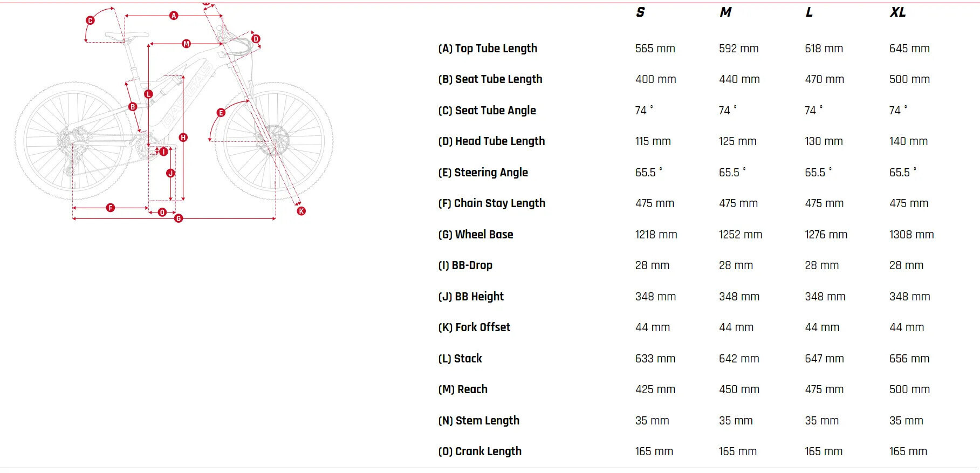
Task: Click the red F chain stay marker
Action: click(x=111, y=208)
